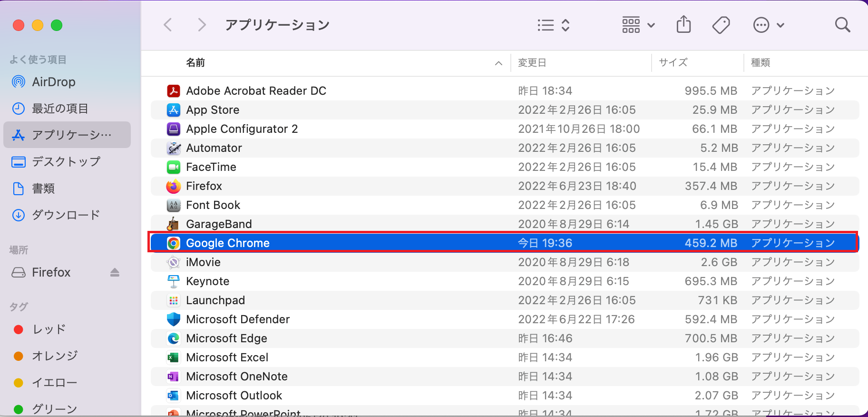
Task: Open search with the magnifying glass
Action: coord(842,25)
